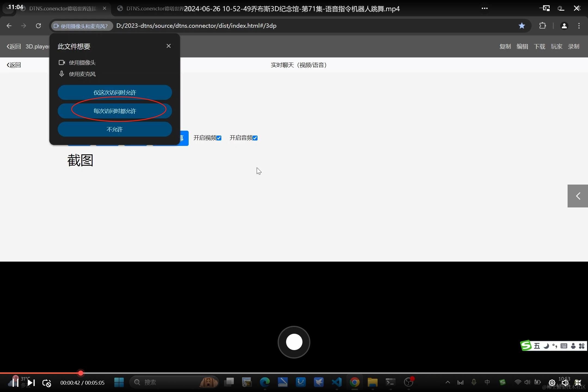The image size is (588, 392).
Task: Reload the page with refresh icon
Action: (x=38, y=26)
